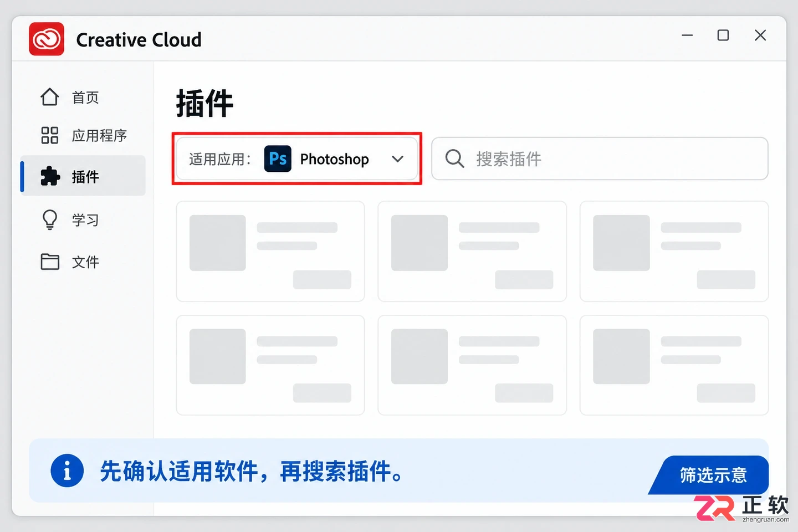Click the 学习 lightbulb icon

(x=49, y=219)
